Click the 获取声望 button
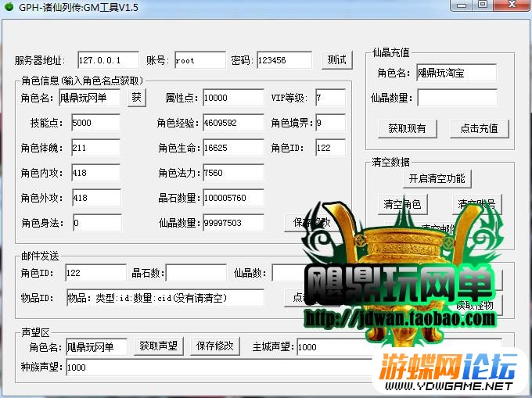 (x=159, y=346)
